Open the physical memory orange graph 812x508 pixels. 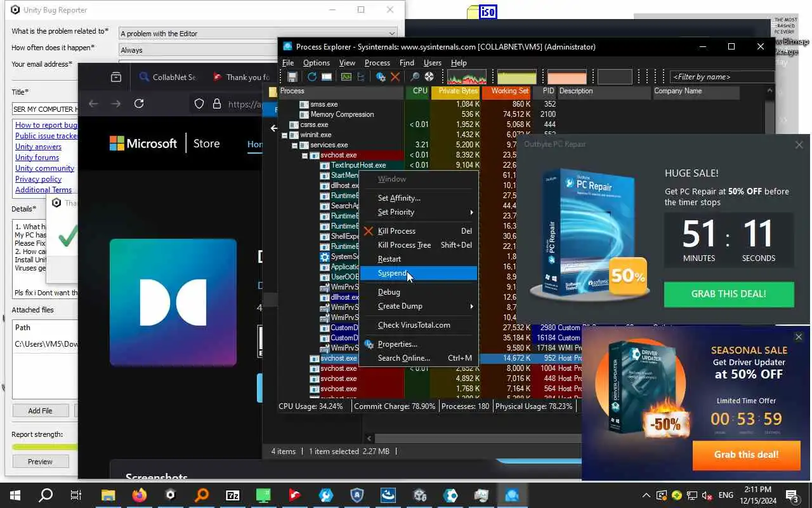pyautogui.click(x=567, y=77)
